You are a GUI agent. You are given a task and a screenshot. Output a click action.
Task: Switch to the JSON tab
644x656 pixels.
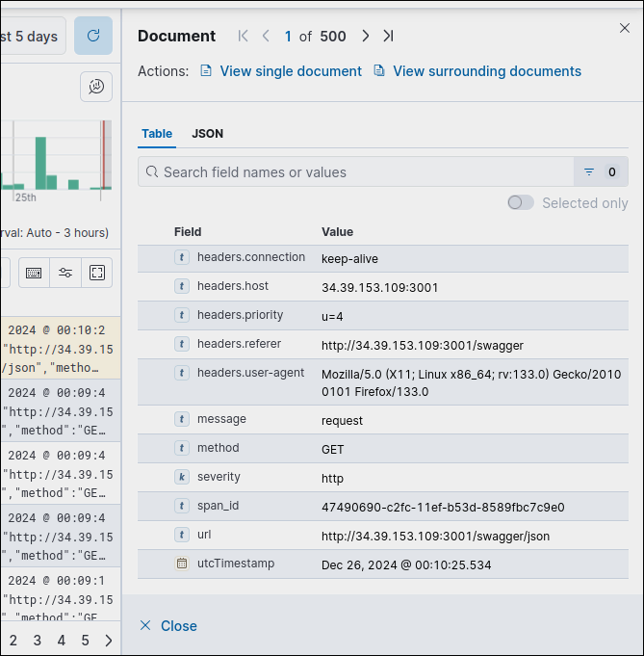(207, 134)
